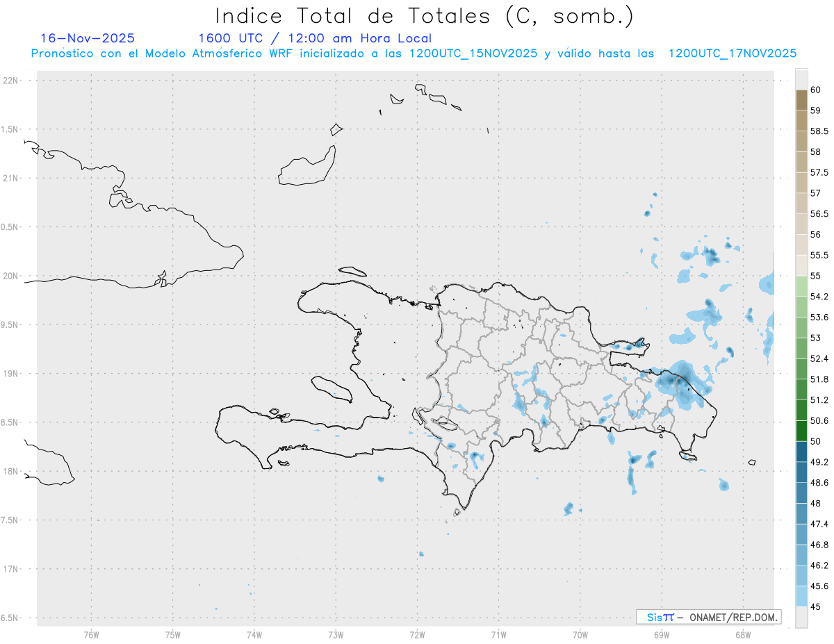Pick the light blue swatch between 45 and 45.6
834x644 pixels.
(x=801, y=597)
